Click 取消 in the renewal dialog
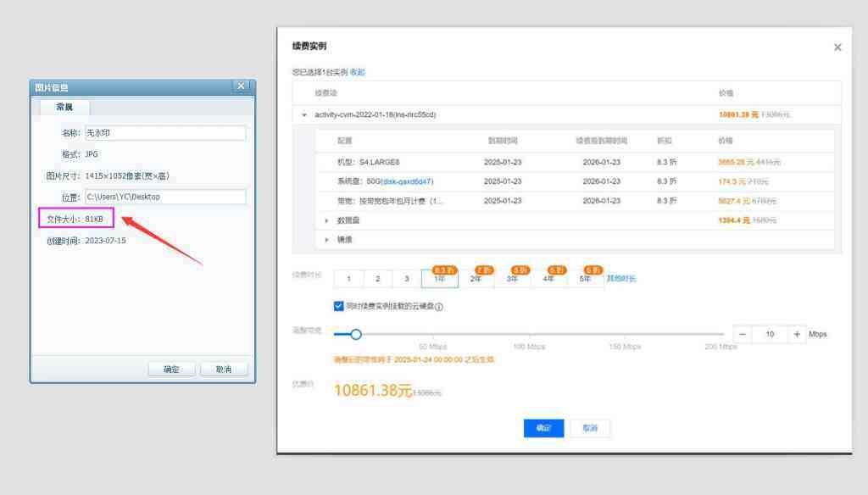Screen dimensions: 868x495 [590, 428]
